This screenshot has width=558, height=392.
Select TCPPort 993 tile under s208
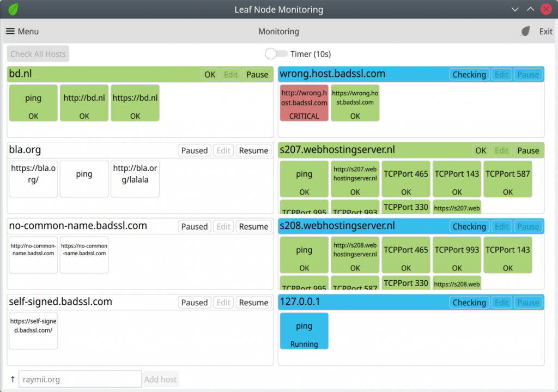pos(457,255)
